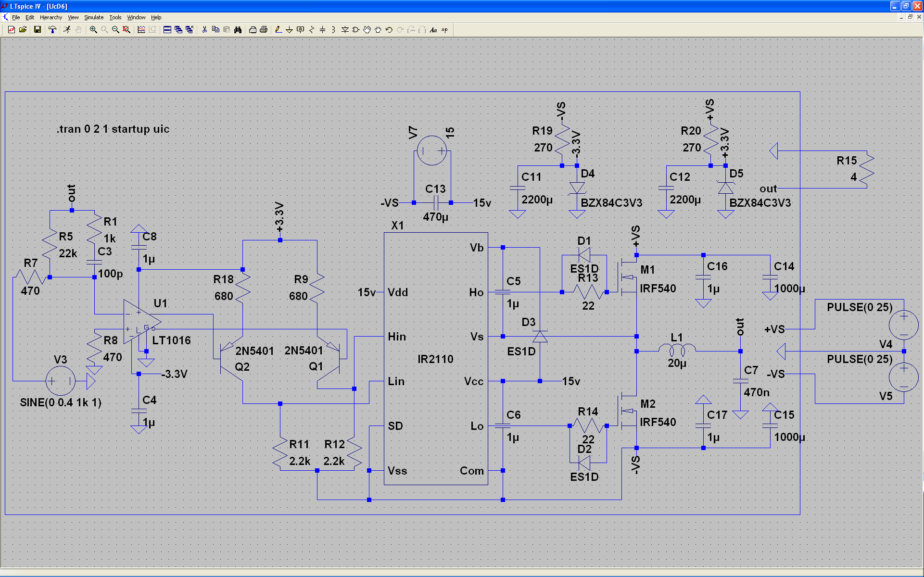The image size is (924, 577).
Task: Open the Tools menu
Action: point(115,17)
